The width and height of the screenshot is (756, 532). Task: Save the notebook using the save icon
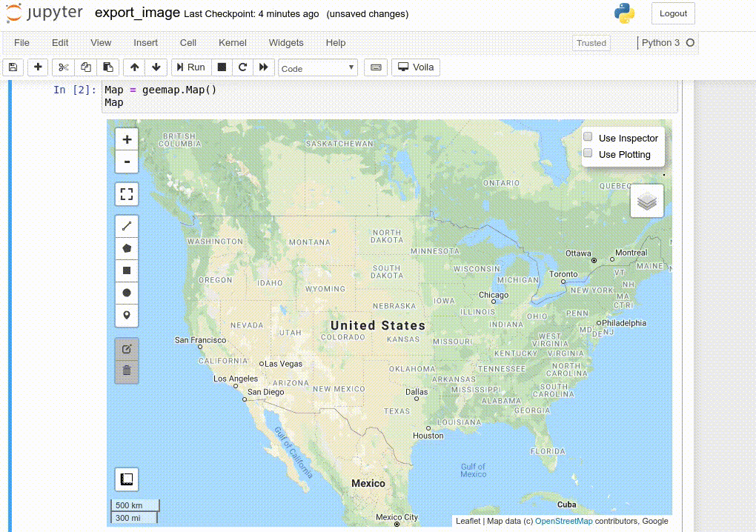click(x=13, y=67)
